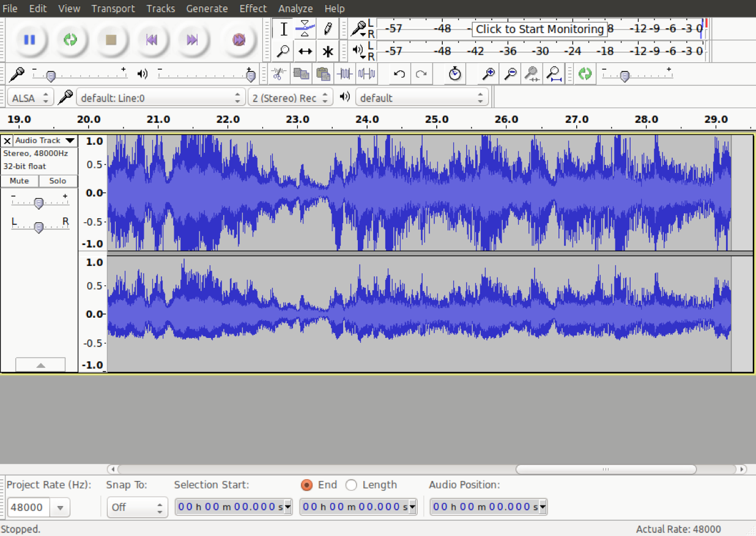
Task: Select the Envelope tool
Action: click(305, 29)
